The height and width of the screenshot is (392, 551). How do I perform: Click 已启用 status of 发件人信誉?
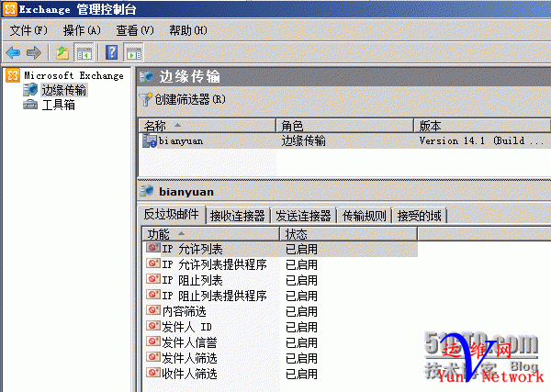(x=301, y=342)
